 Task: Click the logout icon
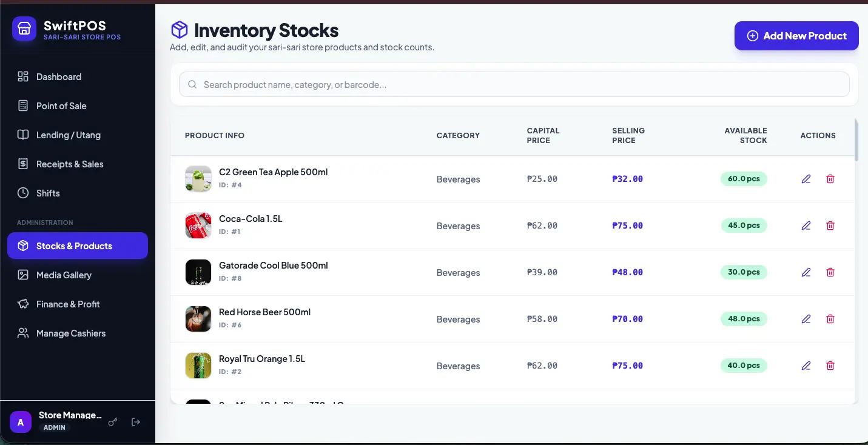click(x=136, y=422)
